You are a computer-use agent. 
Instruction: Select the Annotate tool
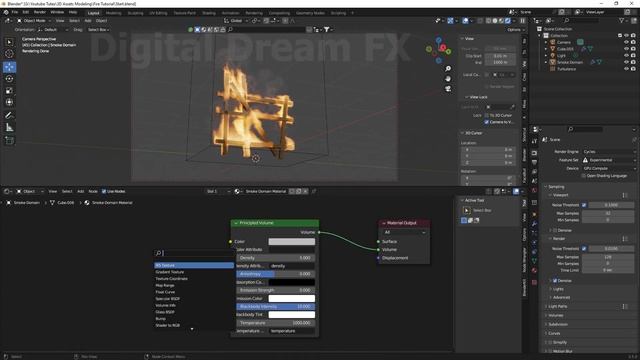point(9,116)
